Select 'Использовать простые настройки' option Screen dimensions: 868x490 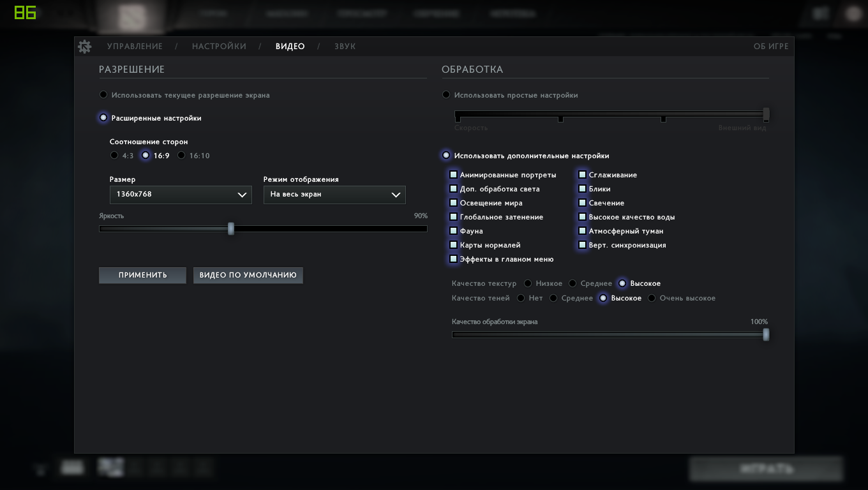[446, 95]
